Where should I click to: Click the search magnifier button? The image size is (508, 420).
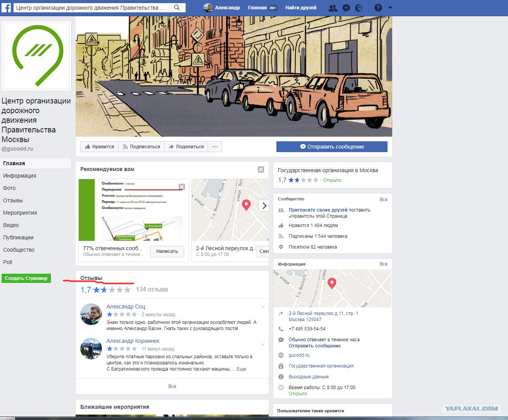point(177,7)
